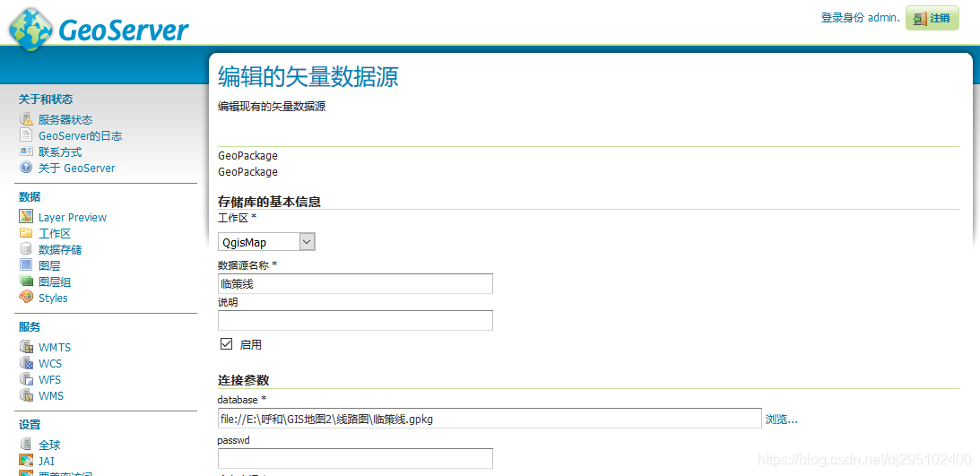Open the Styles page
Screen dimensions: 980x476
click(x=53, y=298)
